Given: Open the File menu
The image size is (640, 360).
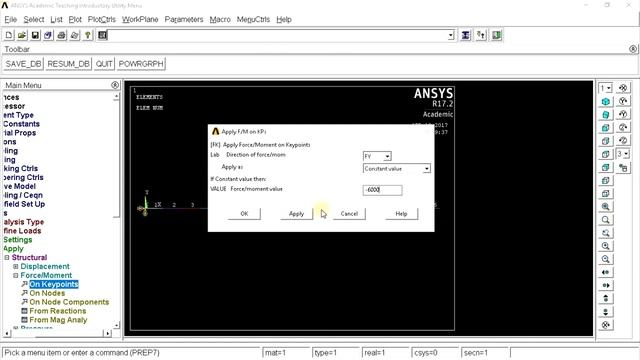Looking at the screenshot, I should click(11, 19).
